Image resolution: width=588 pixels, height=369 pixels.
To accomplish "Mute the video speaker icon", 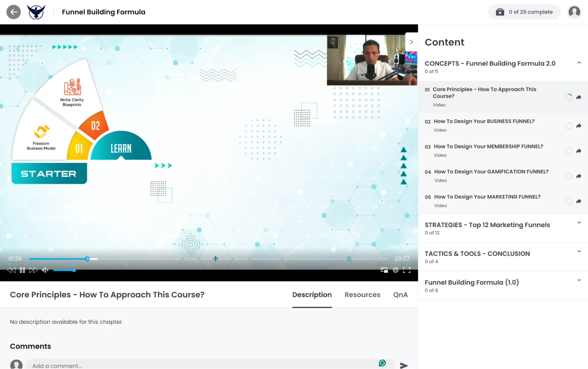I will [x=45, y=270].
